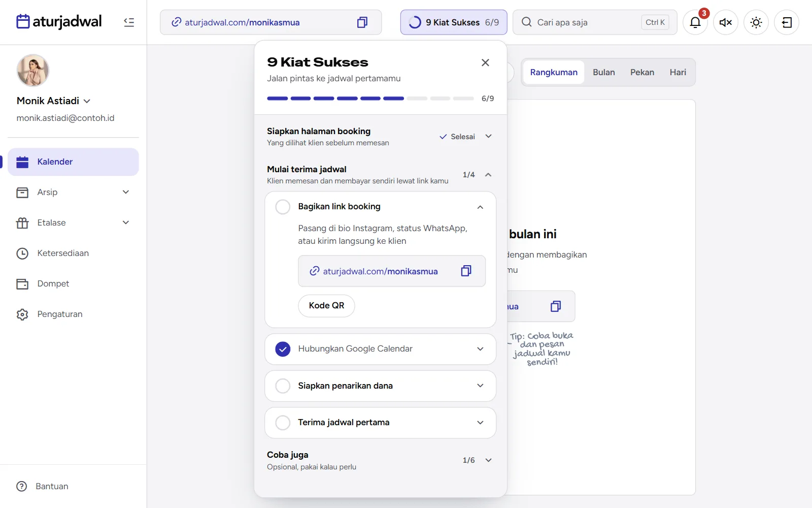Copy the booking link inside Bagikan link booking

(466, 271)
